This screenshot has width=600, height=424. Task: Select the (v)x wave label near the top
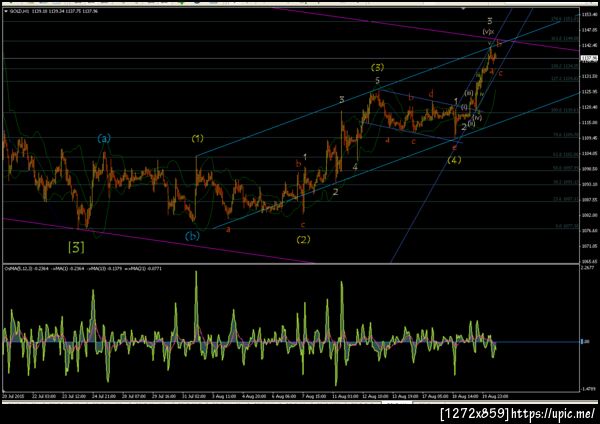pyautogui.click(x=488, y=31)
